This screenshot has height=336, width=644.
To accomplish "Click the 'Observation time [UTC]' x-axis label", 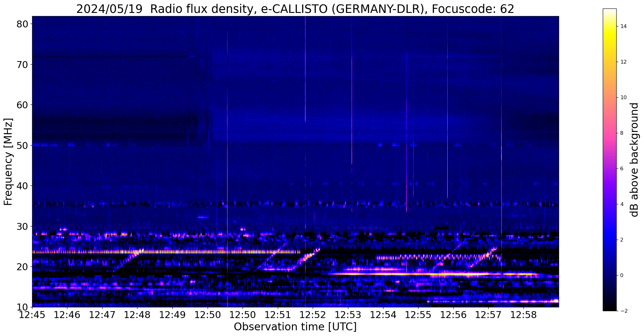I will coord(295,327).
